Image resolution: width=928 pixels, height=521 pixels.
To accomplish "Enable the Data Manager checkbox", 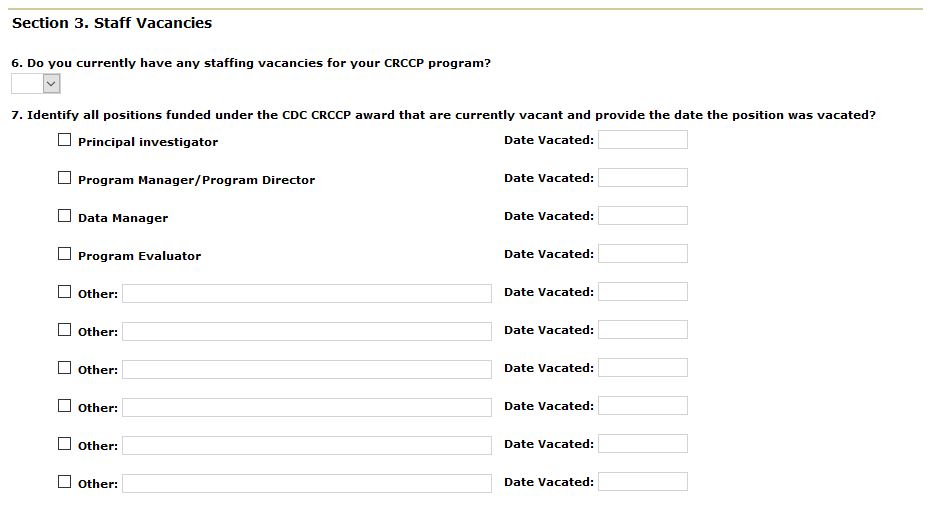I will click(65, 216).
